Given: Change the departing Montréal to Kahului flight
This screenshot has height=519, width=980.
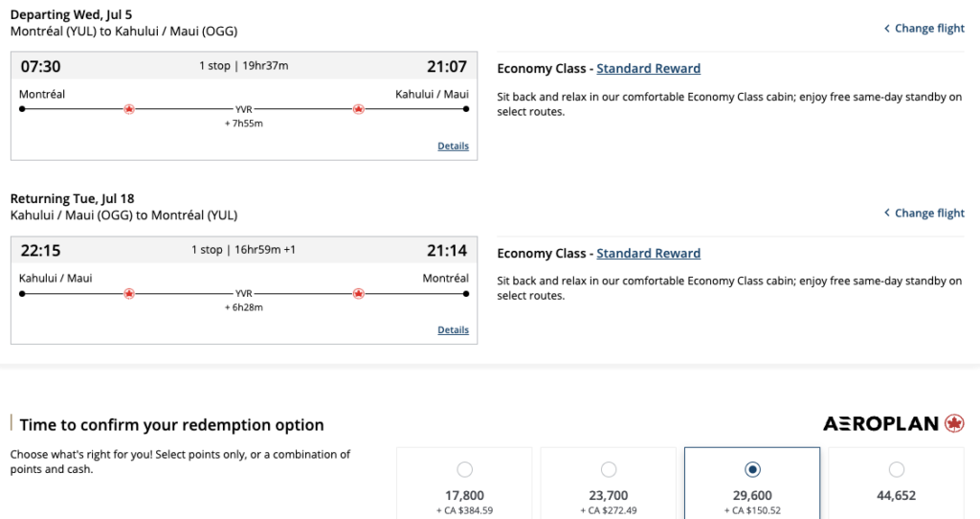Looking at the screenshot, I should coord(929,29).
